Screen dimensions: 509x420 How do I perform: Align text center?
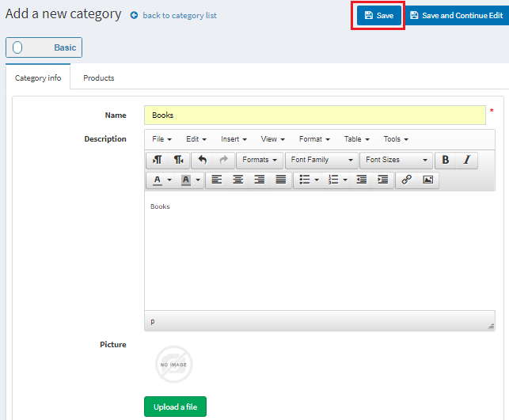point(238,180)
